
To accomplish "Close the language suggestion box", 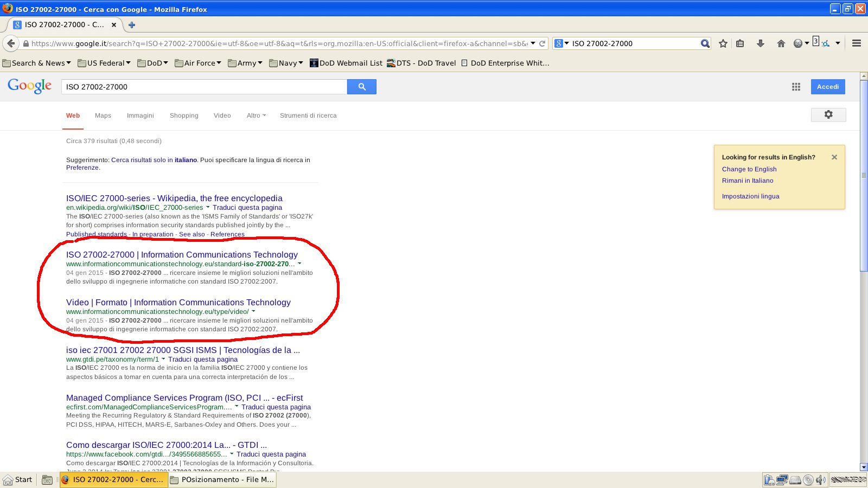I will 834,157.
